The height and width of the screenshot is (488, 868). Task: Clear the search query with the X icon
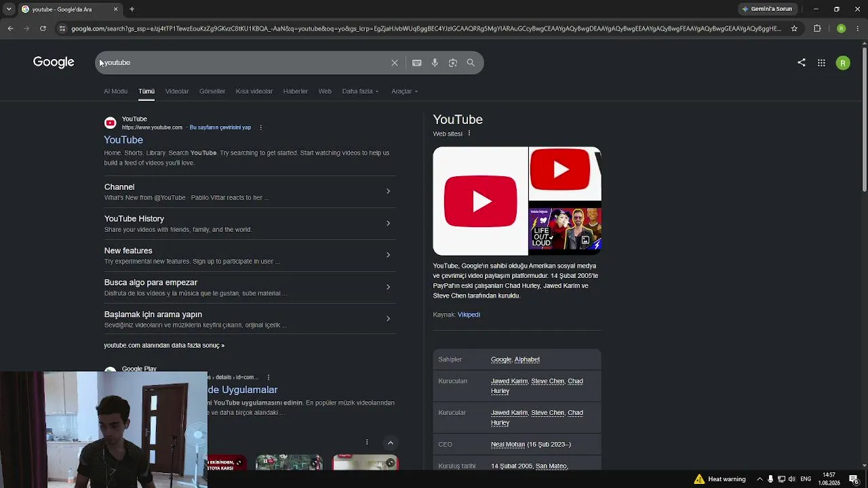click(395, 62)
